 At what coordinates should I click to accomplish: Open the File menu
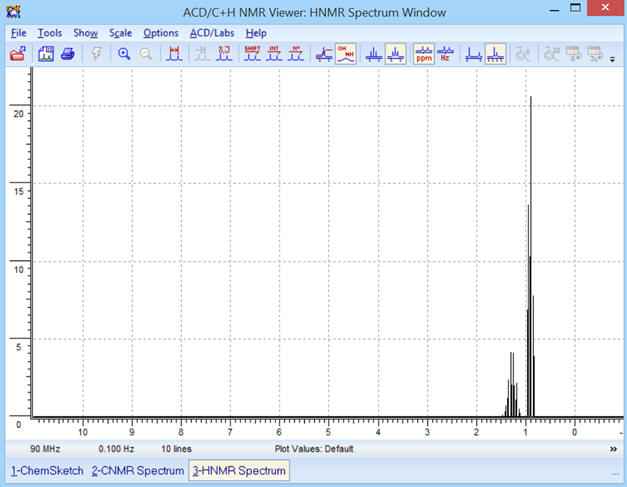point(18,33)
